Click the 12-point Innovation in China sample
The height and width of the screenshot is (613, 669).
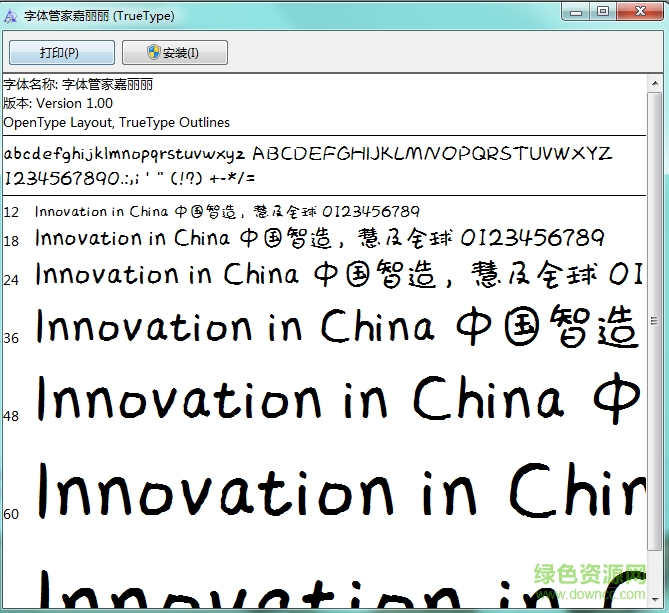[x=227, y=211]
